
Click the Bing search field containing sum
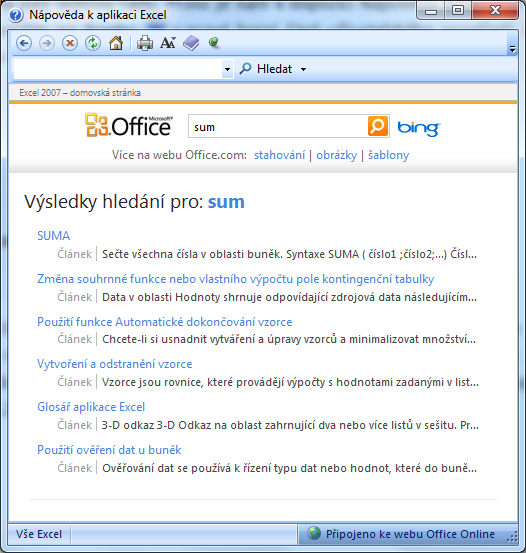pyautogui.click(x=278, y=126)
